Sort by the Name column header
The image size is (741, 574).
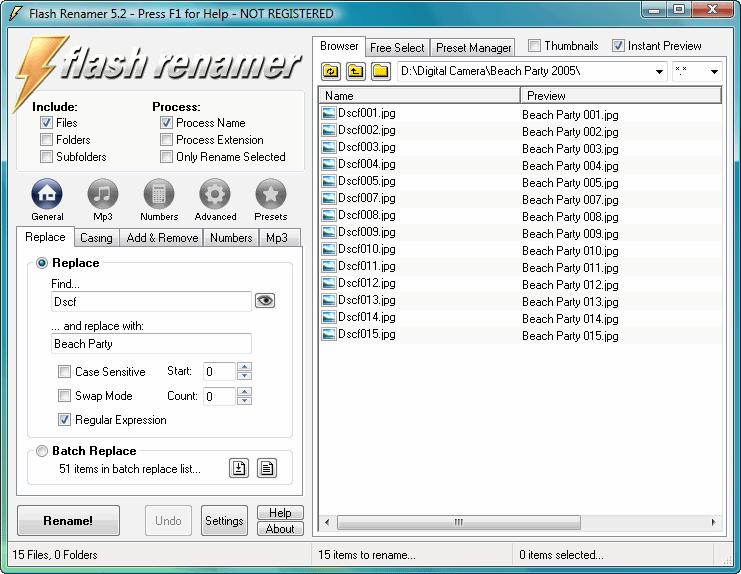pyautogui.click(x=420, y=95)
